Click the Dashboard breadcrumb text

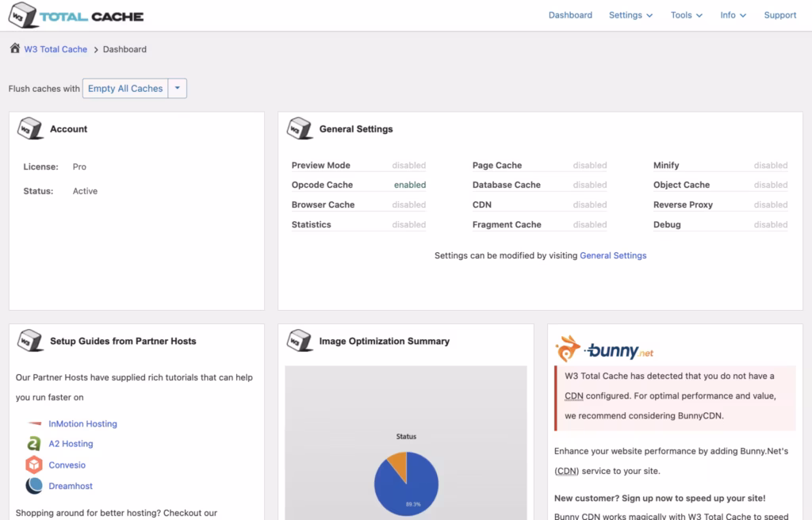coord(124,49)
